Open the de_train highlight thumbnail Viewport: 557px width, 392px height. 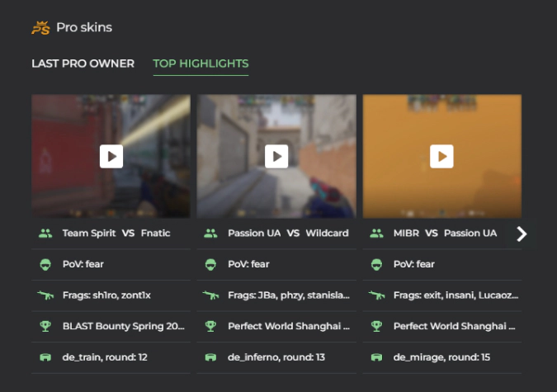pyautogui.click(x=111, y=156)
